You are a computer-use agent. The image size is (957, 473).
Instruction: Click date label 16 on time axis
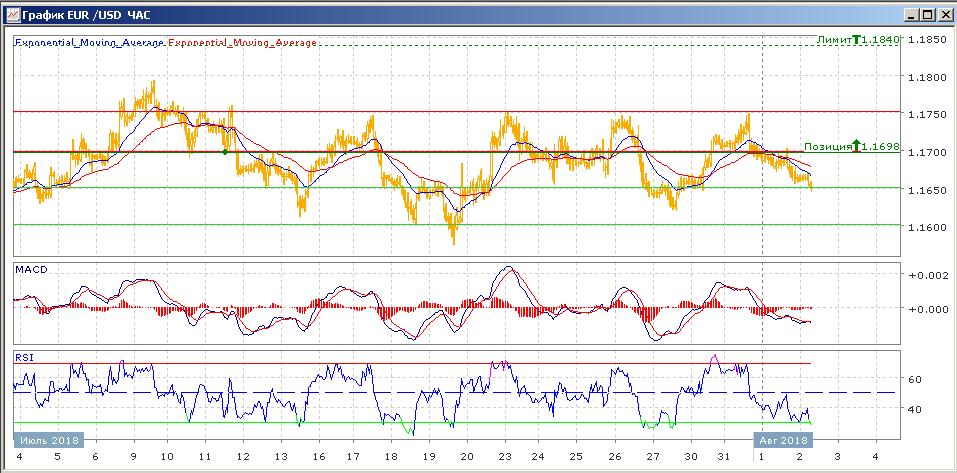pos(318,457)
